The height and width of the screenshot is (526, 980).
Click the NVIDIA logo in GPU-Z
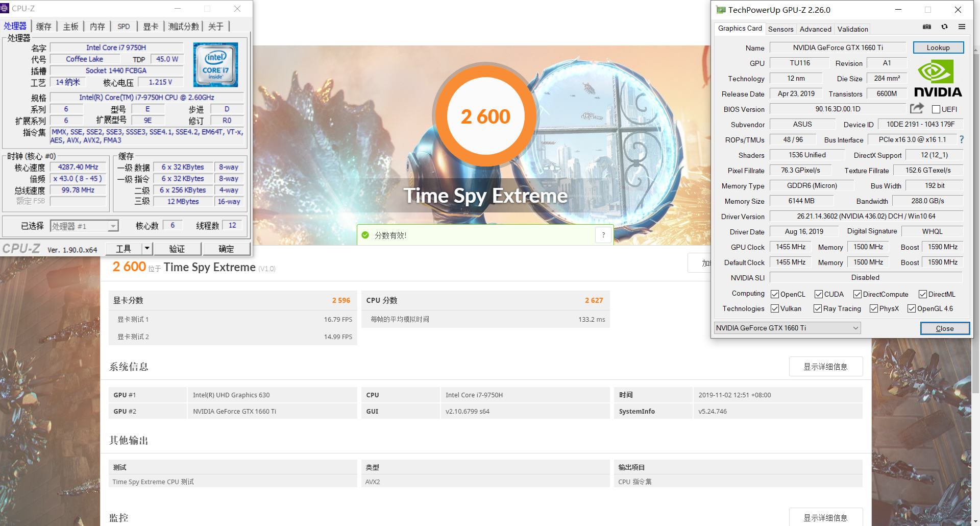pos(938,78)
